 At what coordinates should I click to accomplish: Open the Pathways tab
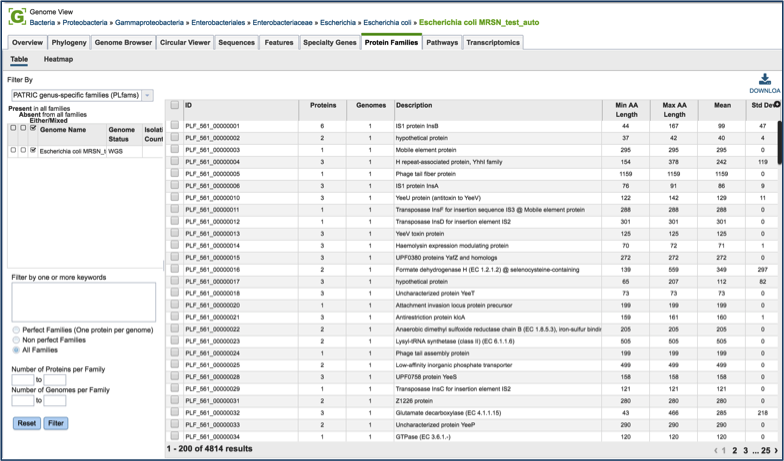click(x=442, y=42)
